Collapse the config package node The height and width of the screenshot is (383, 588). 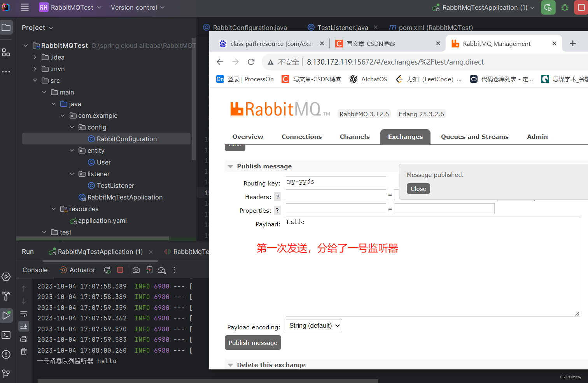coord(72,127)
